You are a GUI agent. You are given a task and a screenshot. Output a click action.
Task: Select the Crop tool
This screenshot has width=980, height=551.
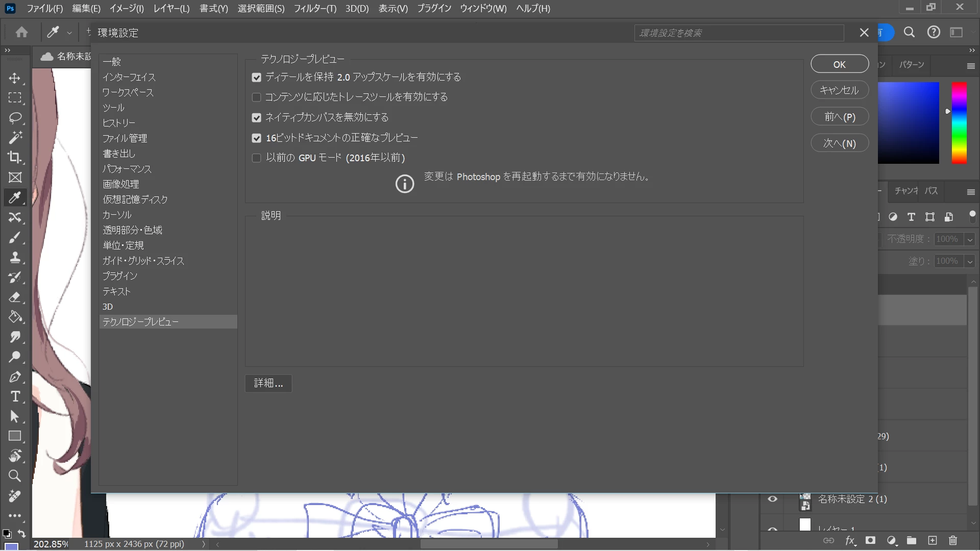15,157
